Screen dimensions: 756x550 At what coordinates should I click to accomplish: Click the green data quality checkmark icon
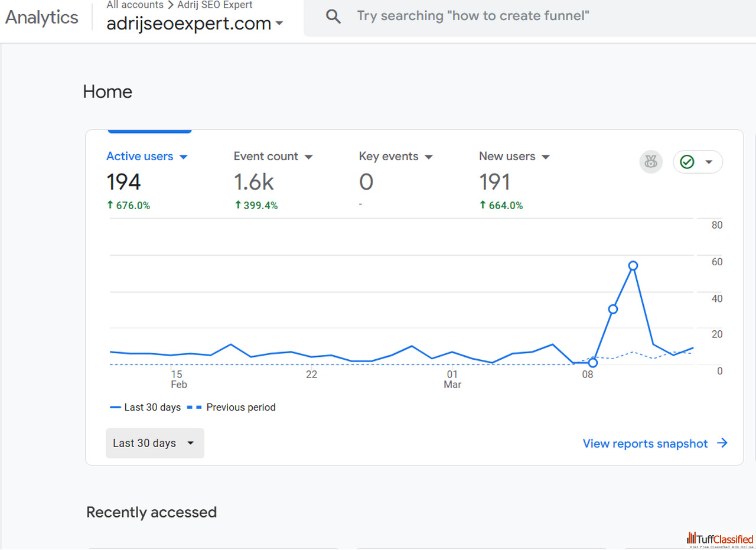[687, 162]
